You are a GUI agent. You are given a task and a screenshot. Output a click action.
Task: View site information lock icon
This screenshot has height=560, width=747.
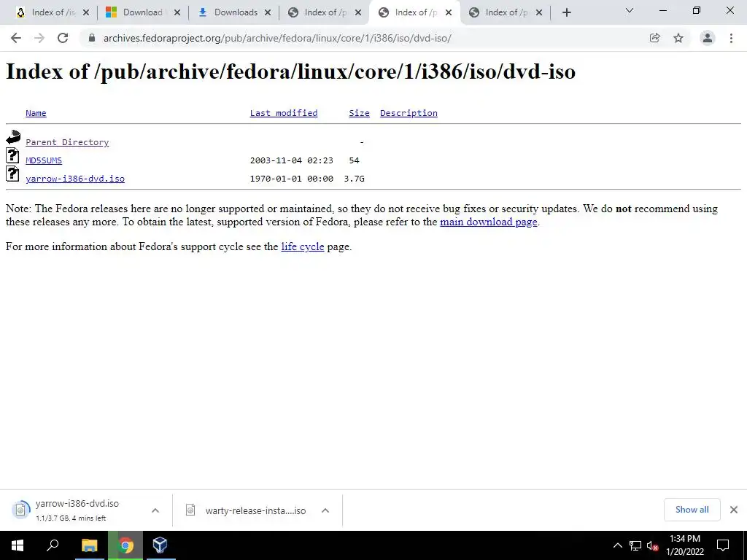pyautogui.click(x=92, y=38)
